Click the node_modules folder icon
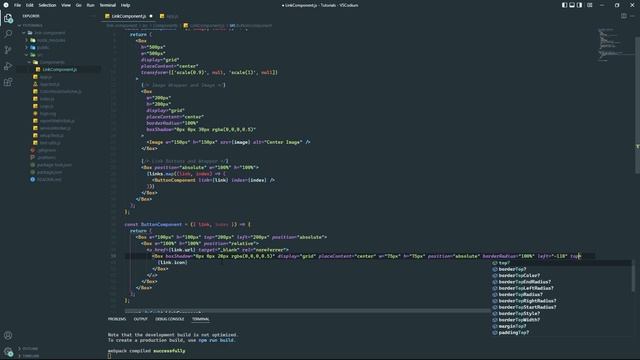Viewport: 640px width, 360px height. pyautogui.click(x=33, y=40)
